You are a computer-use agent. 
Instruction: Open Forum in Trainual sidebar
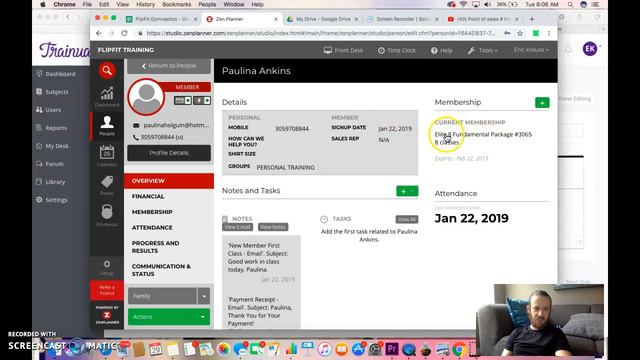[x=50, y=164]
